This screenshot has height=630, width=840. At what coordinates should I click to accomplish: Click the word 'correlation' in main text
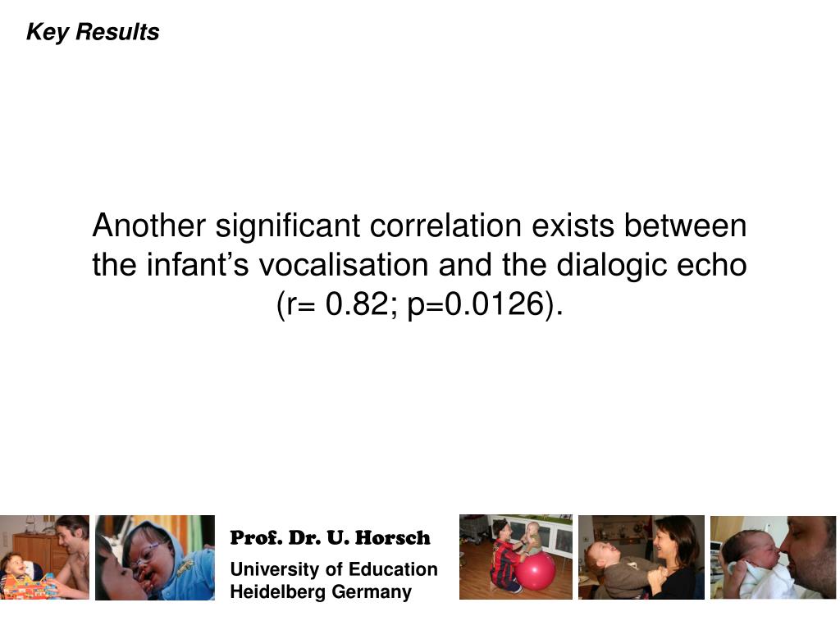click(445, 225)
